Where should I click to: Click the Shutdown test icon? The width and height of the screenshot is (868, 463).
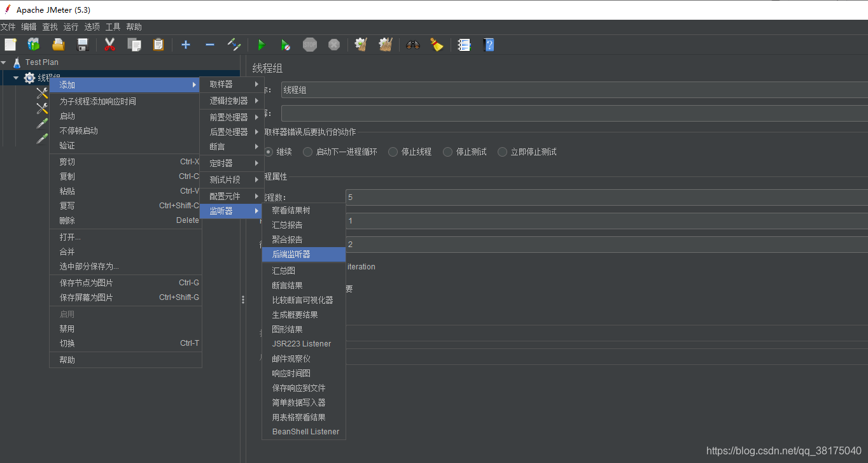(334, 45)
